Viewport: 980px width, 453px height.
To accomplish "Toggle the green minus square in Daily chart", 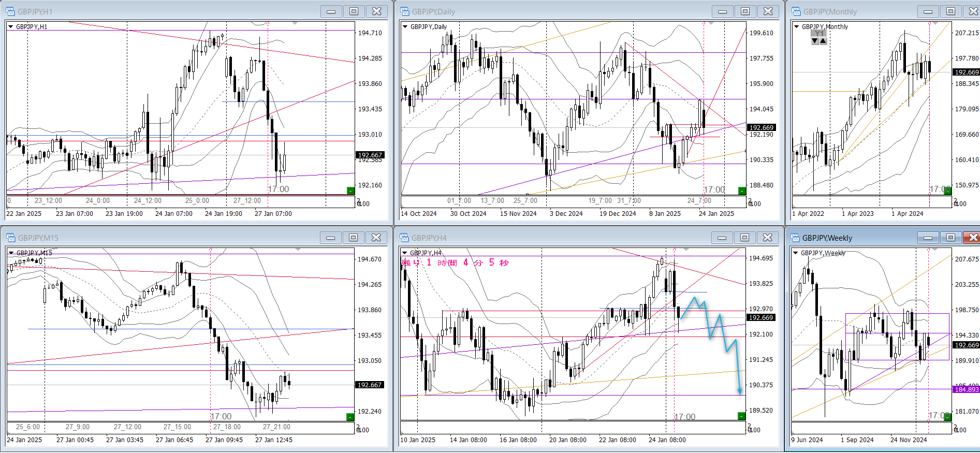I will (x=741, y=191).
